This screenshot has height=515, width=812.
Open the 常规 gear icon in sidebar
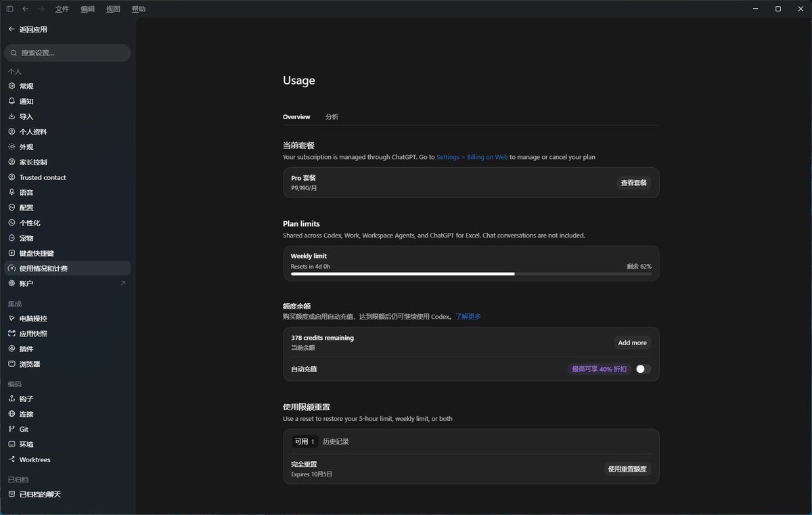pyautogui.click(x=12, y=86)
